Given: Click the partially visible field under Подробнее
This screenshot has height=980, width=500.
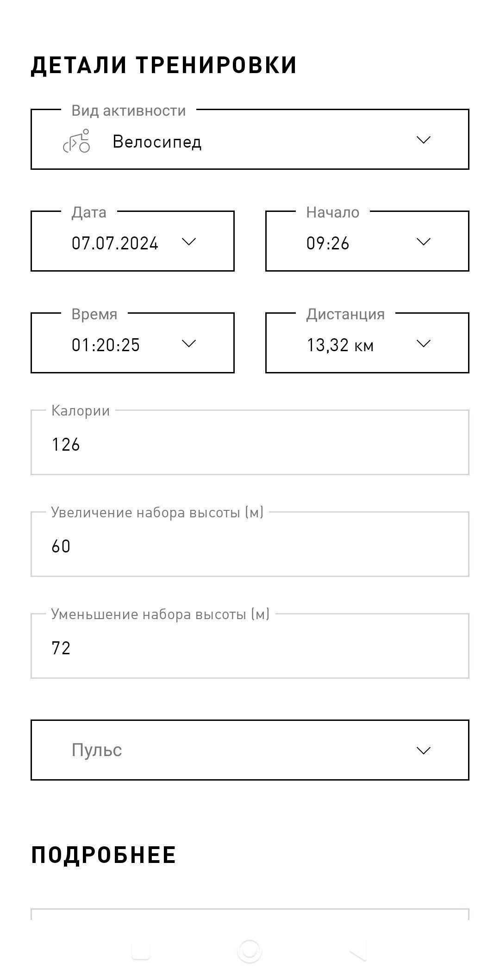Looking at the screenshot, I should [250, 914].
